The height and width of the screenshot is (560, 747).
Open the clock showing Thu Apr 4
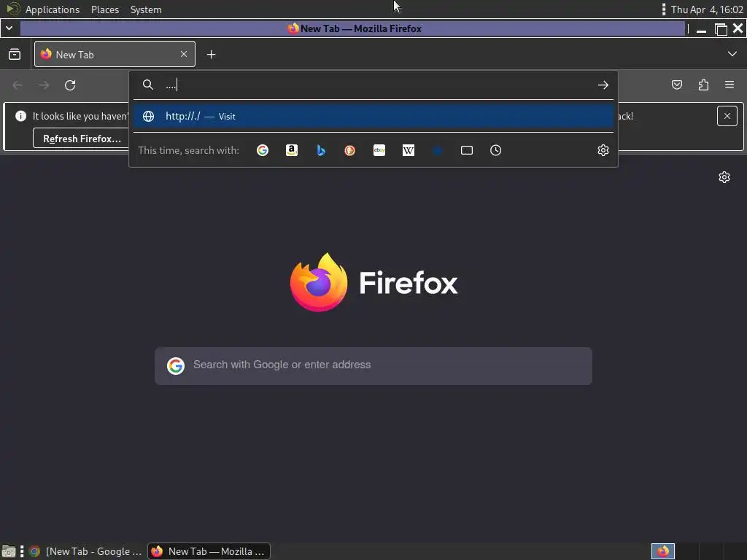coord(707,9)
